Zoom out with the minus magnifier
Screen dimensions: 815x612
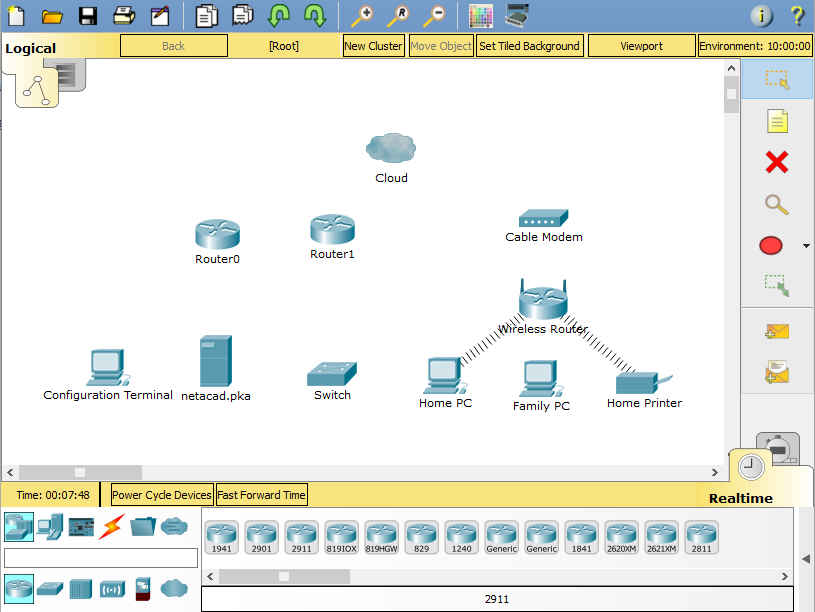click(435, 16)
